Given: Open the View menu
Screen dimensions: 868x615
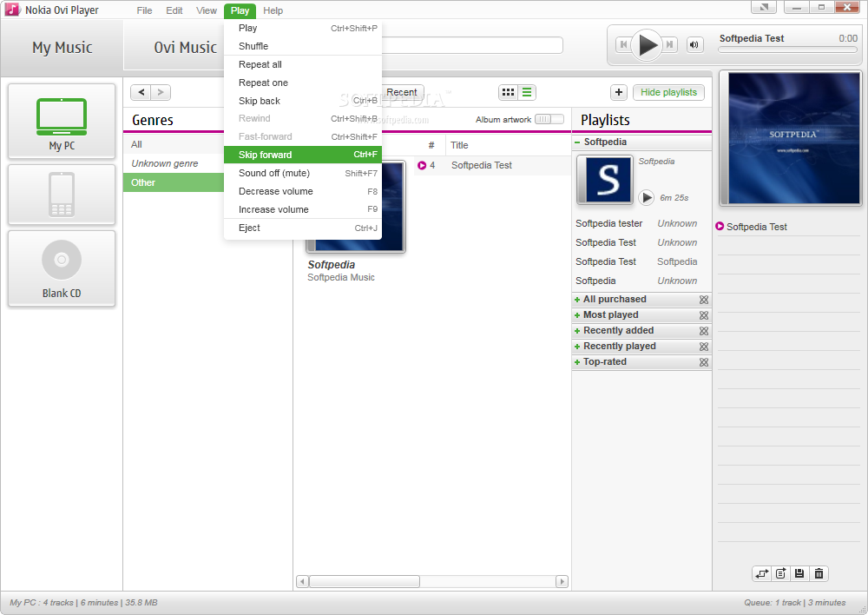Looking at the screenshot, I should pyautogui.click(x=207, y=10).
